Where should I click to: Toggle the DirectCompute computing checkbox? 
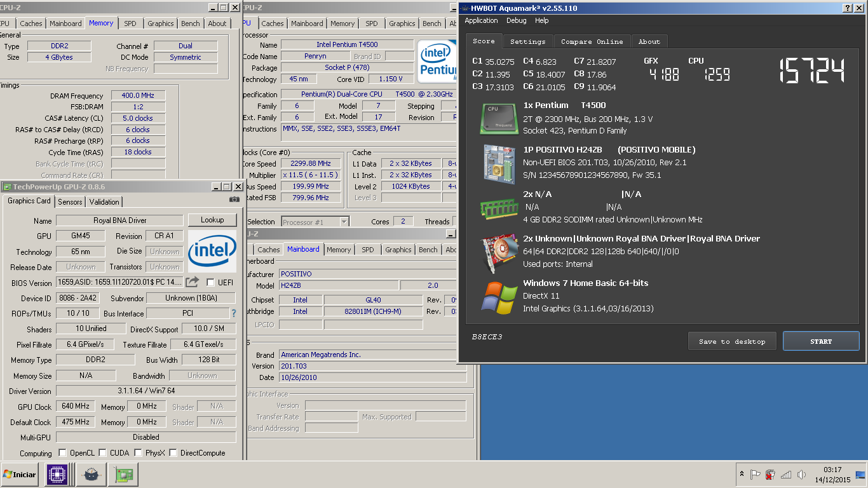pos(173,453)
